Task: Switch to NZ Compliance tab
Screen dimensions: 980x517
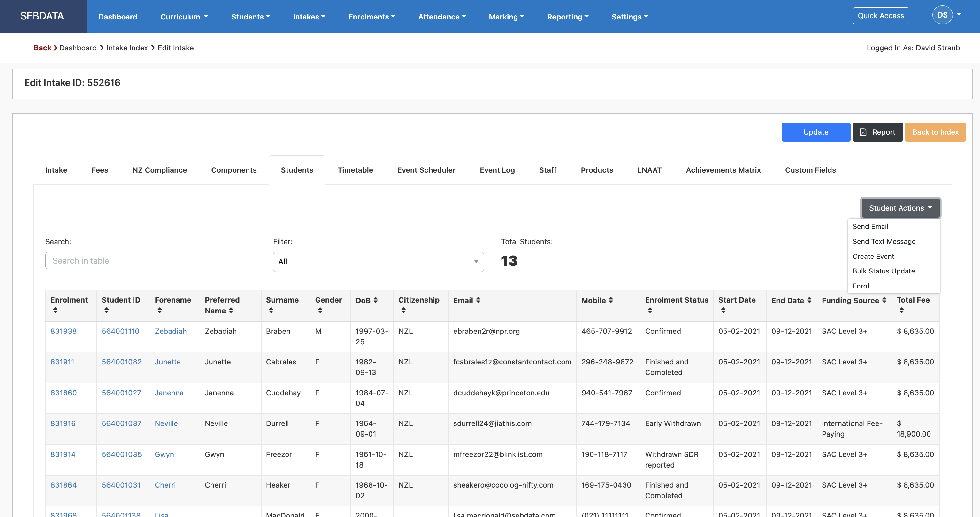Action: (x=160, y=170)
